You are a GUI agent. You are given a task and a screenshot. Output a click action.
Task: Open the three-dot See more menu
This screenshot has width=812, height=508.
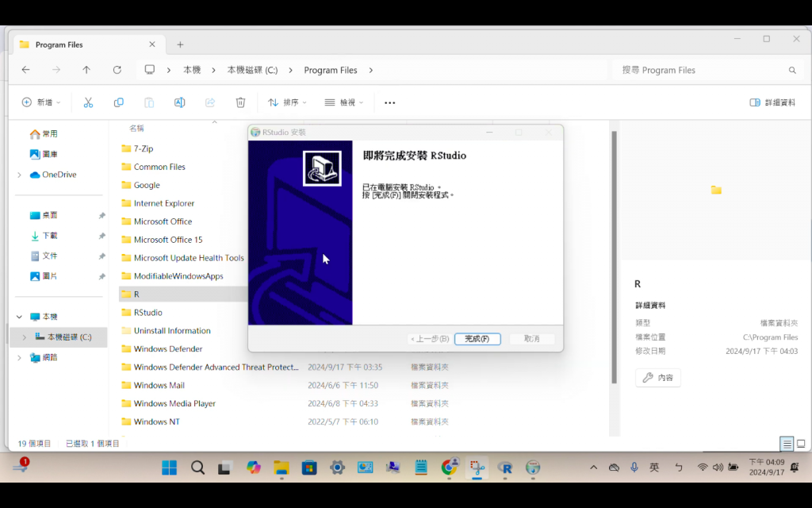tap(390, 102)
